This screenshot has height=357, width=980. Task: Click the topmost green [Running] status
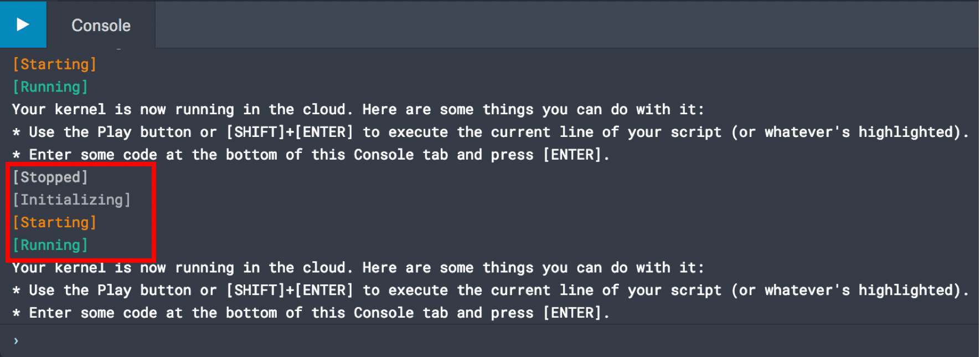click(x=50, y=87)
